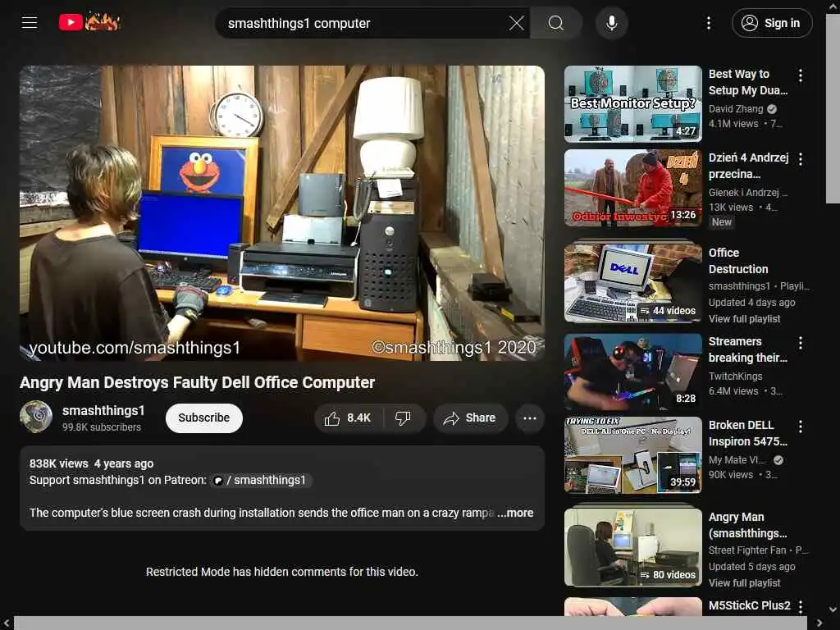Open options for Broken DELL Inspiron video
The height and width of the screenshot is (630, 840).
pos(801,427)
